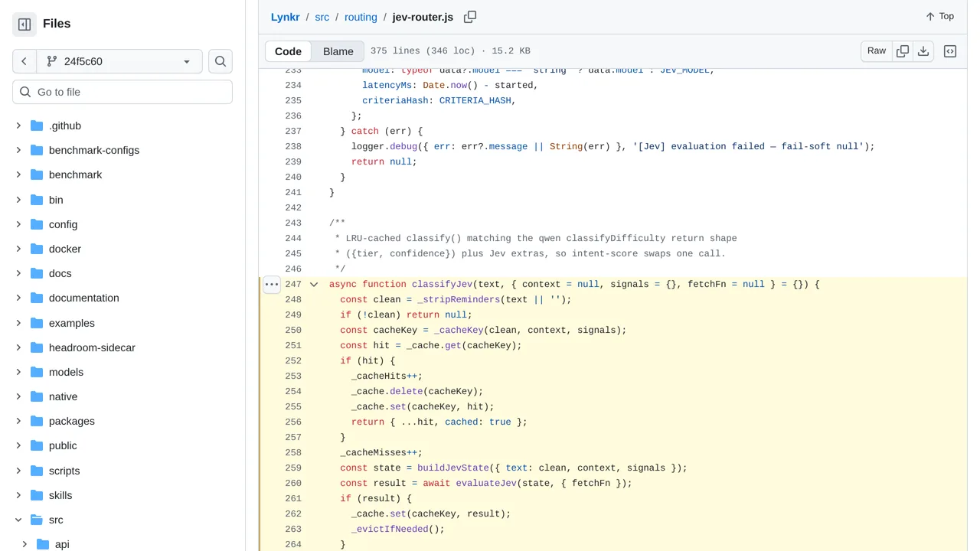The height and width of the screenshot is (551, 980).
Task: Click the file search magnifier button
Action: coord(220,61)
